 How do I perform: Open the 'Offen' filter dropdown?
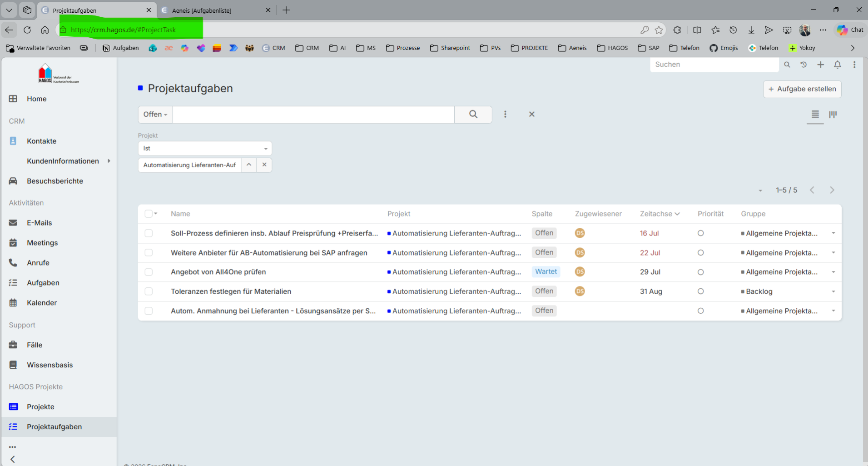click(155, 115)
